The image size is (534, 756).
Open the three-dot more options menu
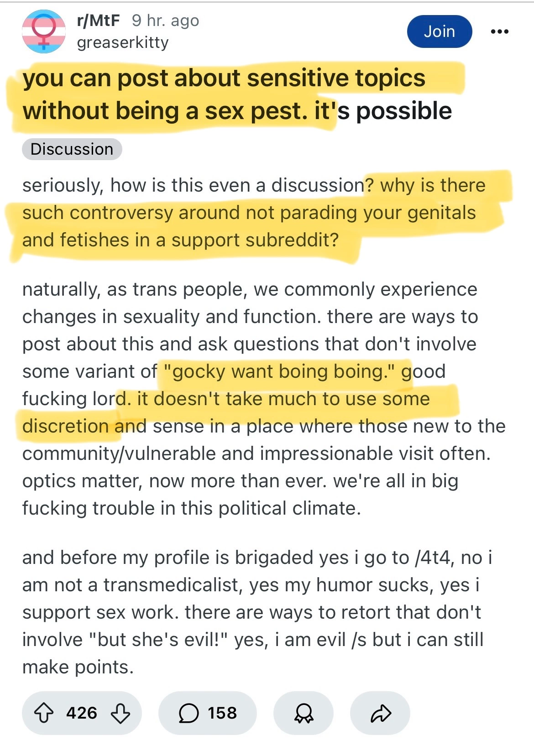499,31
